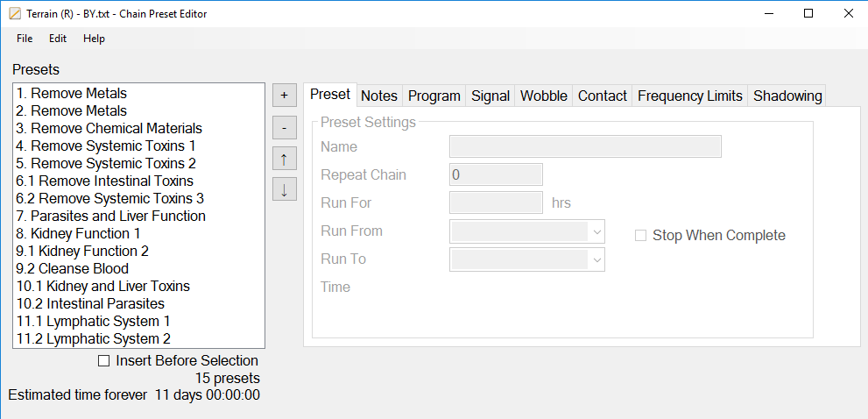Click the Name input field
The height and width of the screenshot is (419, 868).
(585, 146)
